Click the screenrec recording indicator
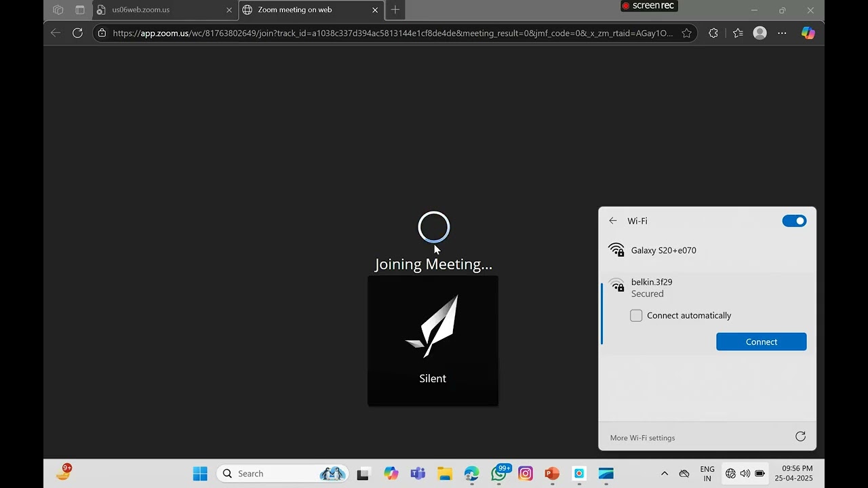Viewport: 868px width, 488px height. coord(649,5)
